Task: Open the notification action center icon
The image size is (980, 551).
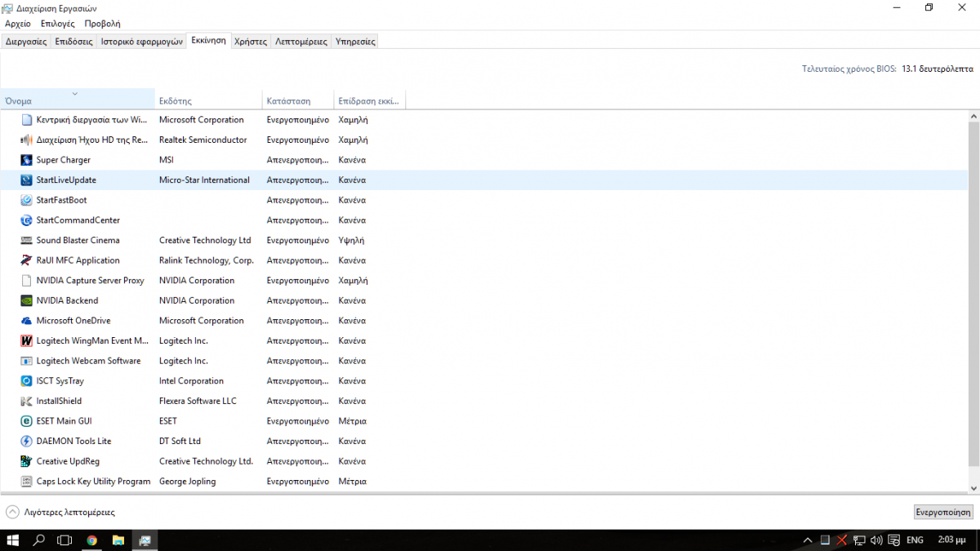Action: click(895, 540)
